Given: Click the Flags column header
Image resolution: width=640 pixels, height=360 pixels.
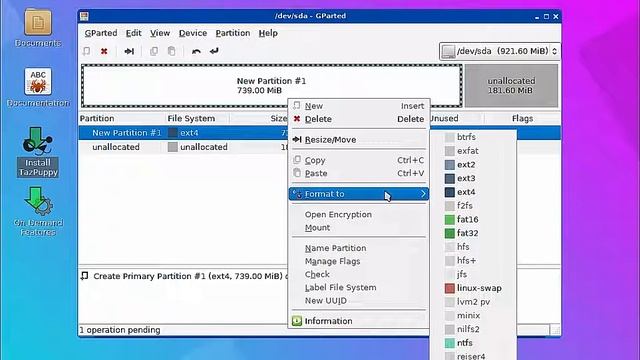Looking at the screenshot, I should point(522,119).
